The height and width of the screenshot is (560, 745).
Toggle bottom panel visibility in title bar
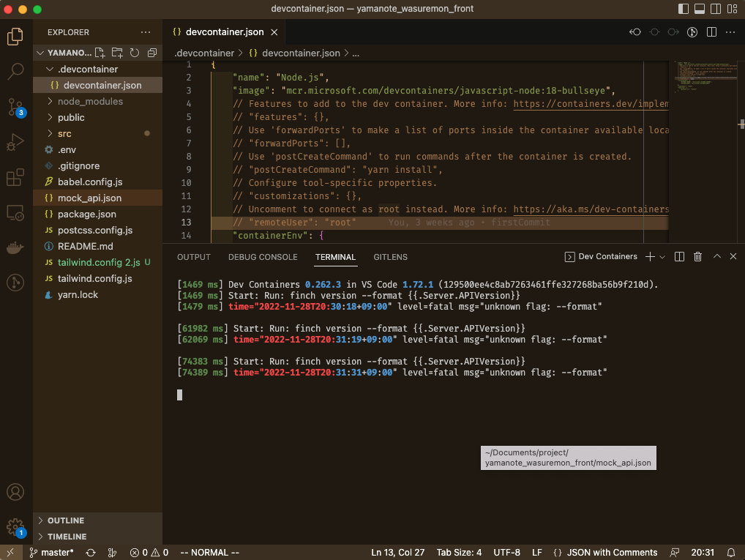pos(700,9)
